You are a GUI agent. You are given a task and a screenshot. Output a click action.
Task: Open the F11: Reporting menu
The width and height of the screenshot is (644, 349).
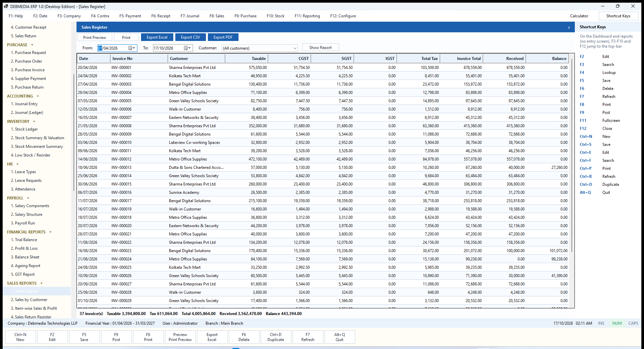(x=307, y=16)
